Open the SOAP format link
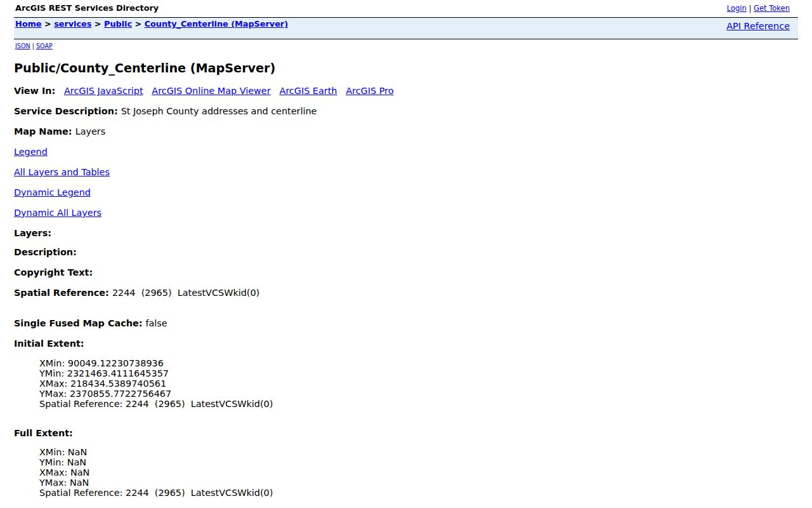 [44, 46]
